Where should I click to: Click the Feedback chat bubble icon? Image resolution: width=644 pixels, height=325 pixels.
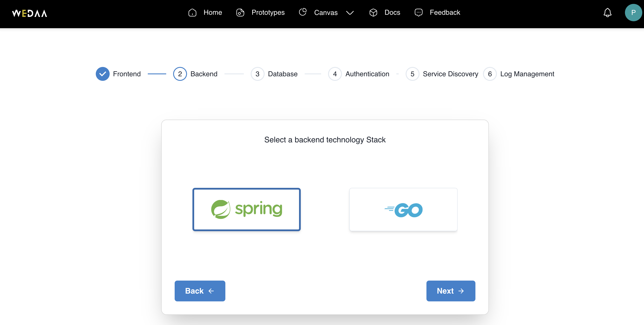[418, 13]
